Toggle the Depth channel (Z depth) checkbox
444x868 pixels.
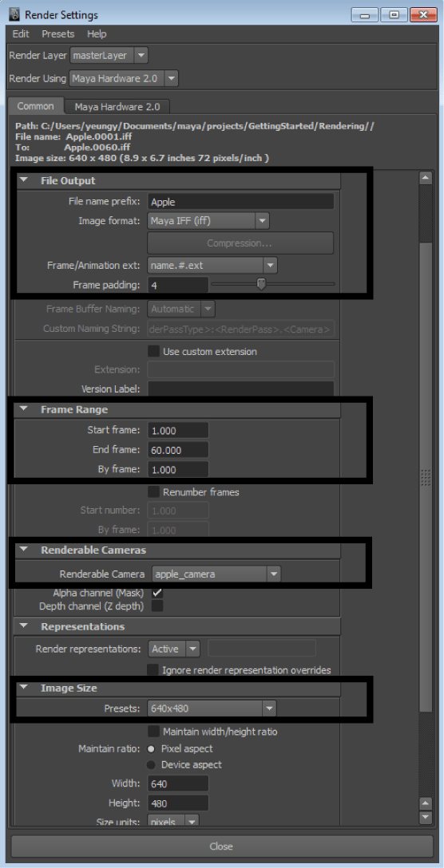157,606
